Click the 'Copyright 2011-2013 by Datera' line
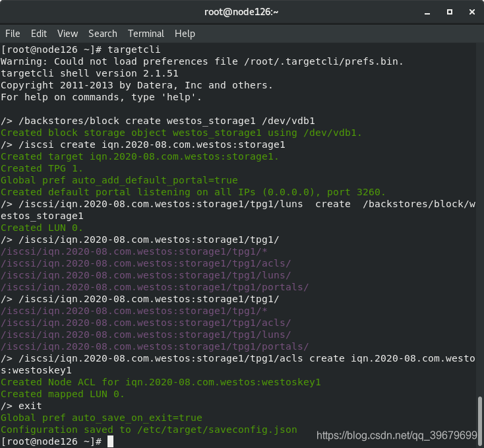 pos(136,85)
